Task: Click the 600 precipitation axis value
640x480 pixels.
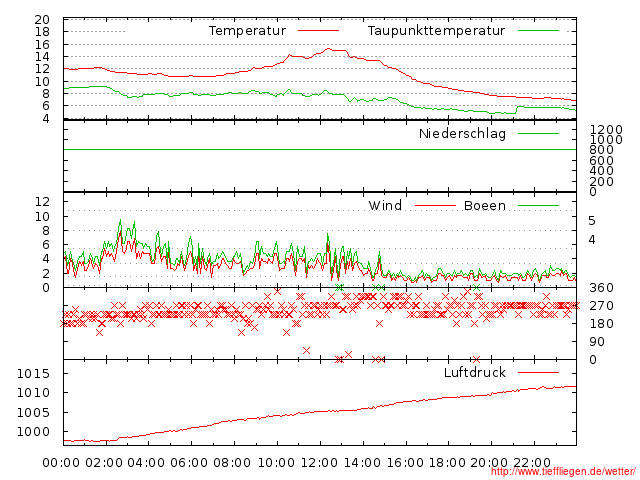Action: click(601, 161)
